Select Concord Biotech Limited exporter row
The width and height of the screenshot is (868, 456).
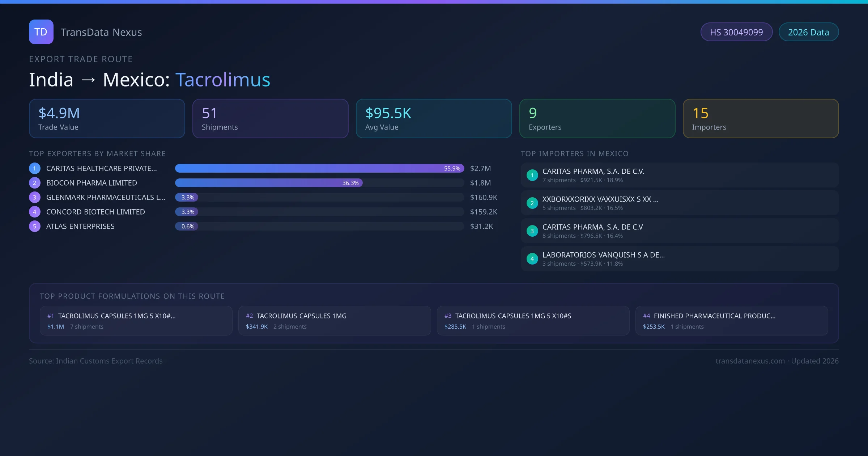coord(95,212)
